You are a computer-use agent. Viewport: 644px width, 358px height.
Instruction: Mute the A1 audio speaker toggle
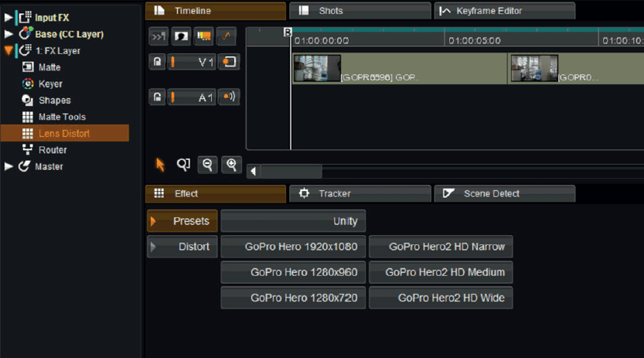coord(229,97)
